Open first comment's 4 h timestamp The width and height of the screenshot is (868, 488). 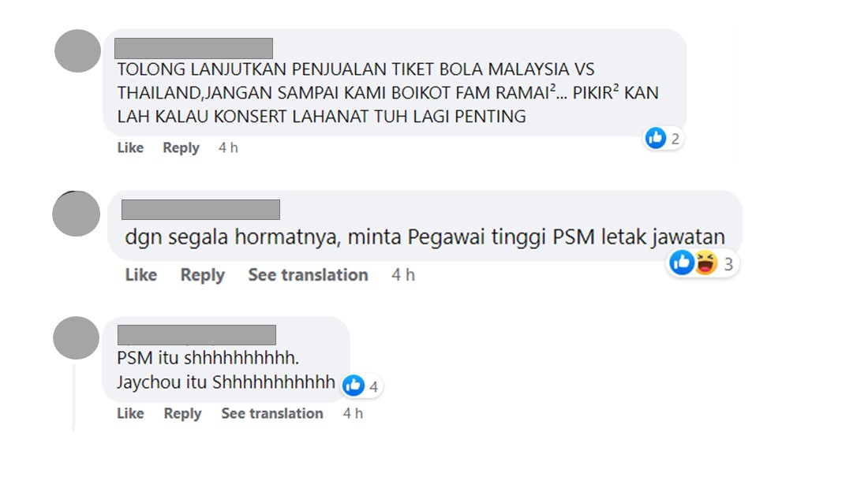[x=228, y=147]
